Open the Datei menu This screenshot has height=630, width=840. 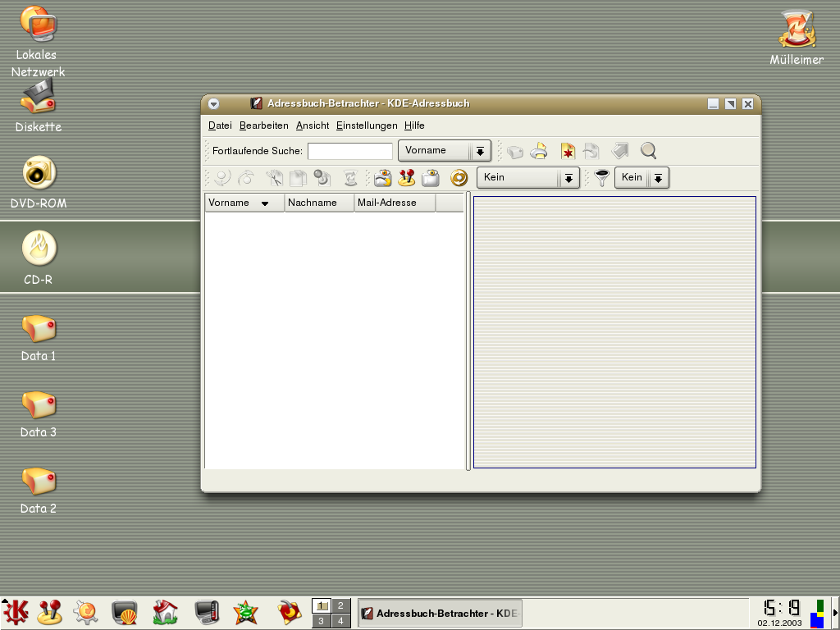click(x=220, y=126)
